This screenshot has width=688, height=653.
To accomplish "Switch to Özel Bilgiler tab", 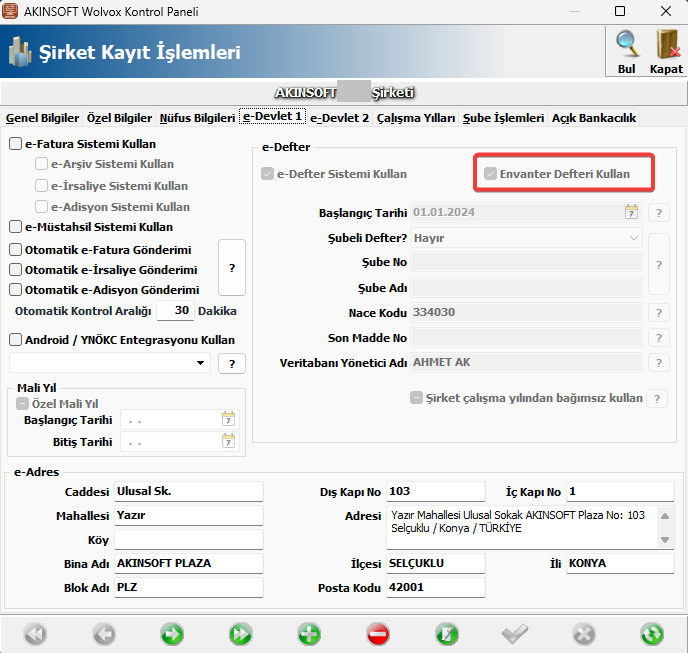I will [119, 118].
